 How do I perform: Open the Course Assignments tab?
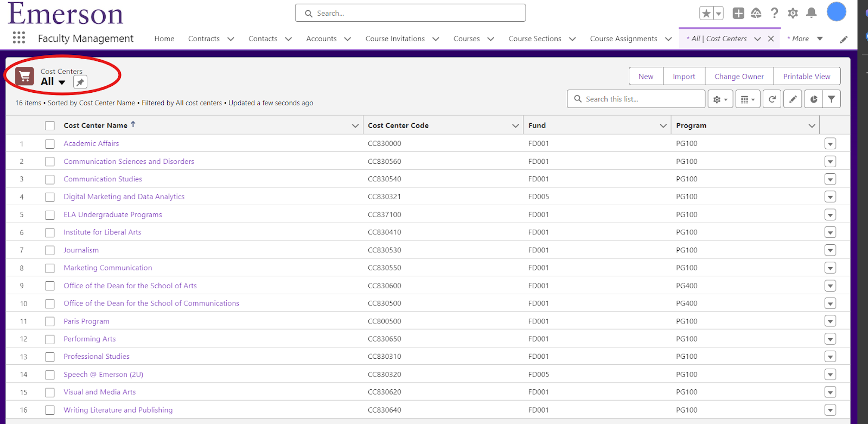[x=623, y=39]
